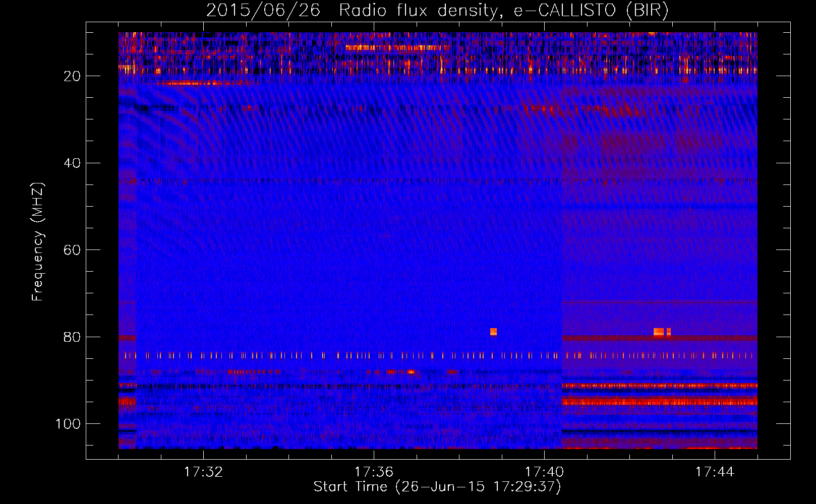This screenshot has width=816, height=504.
Task: Click the 17:40 time tick label
Action: 544,472
